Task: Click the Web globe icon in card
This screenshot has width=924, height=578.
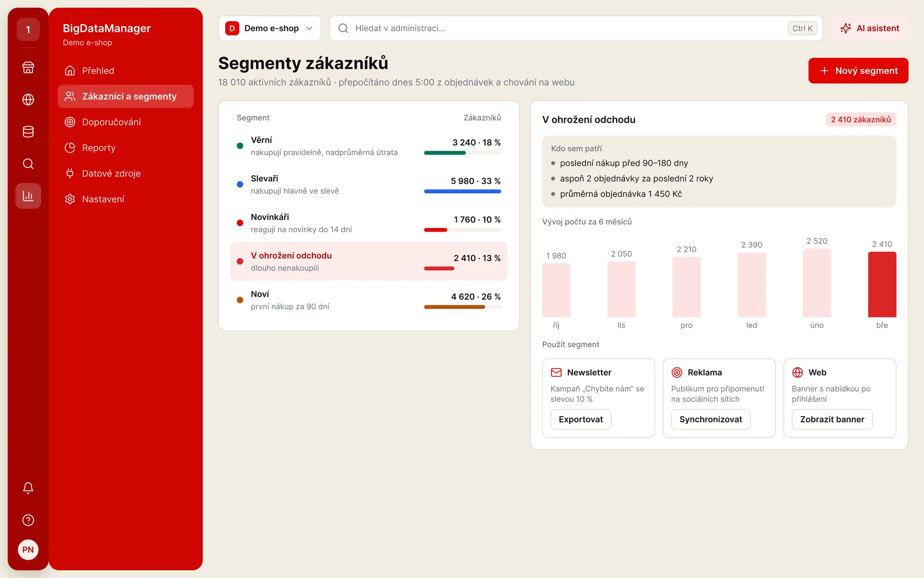Action: pos(797,372)
